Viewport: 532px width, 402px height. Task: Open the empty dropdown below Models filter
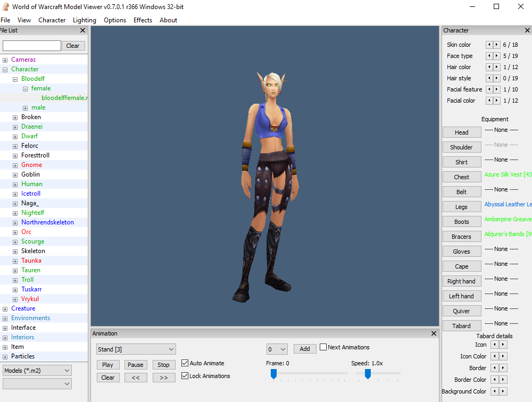coord(37,384)
